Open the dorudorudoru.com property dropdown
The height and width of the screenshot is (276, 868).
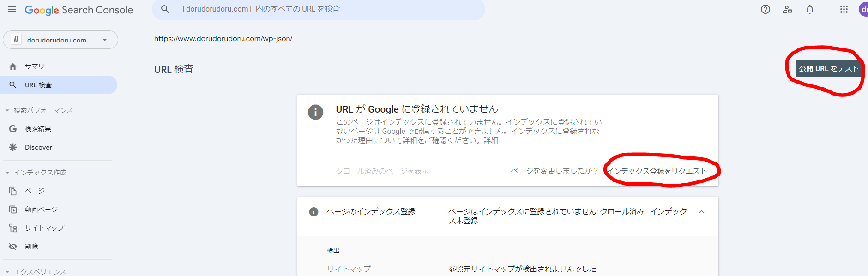click(x=60, y=40)
